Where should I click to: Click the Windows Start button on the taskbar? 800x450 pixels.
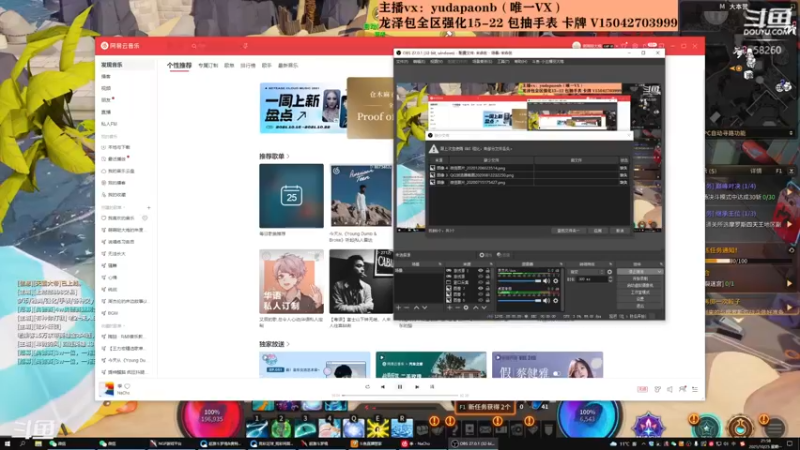tap(7, 444)
